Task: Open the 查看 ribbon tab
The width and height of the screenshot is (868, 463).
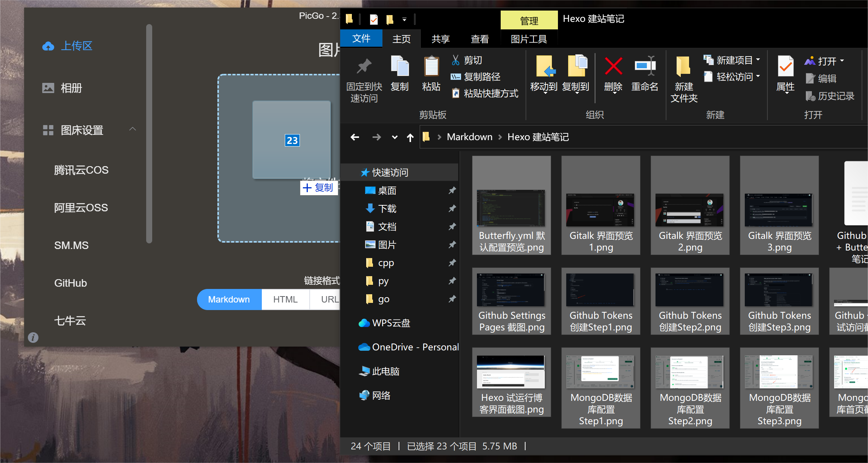Action: tap(480, 39)
